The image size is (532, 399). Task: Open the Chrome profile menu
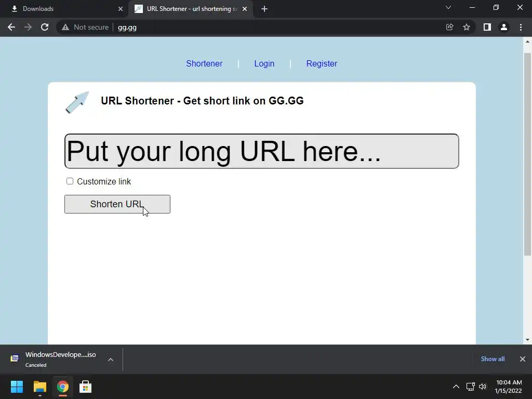[504, 27]
